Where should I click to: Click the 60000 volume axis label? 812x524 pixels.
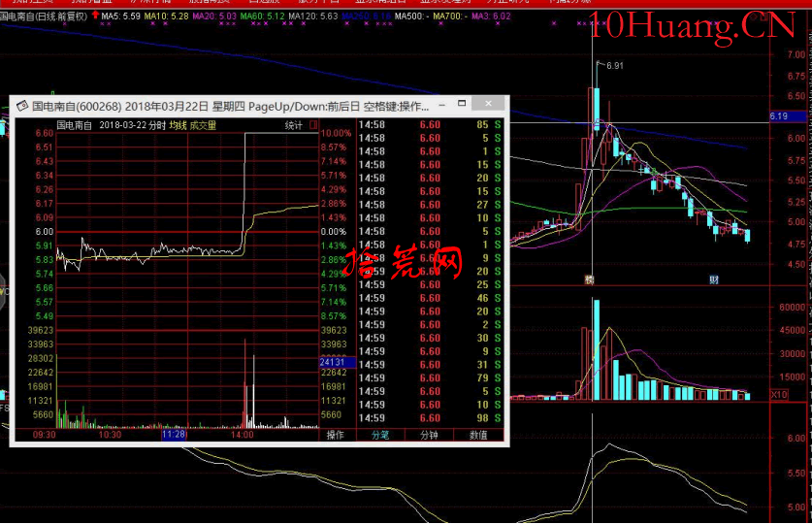click(x=792, y=307)
